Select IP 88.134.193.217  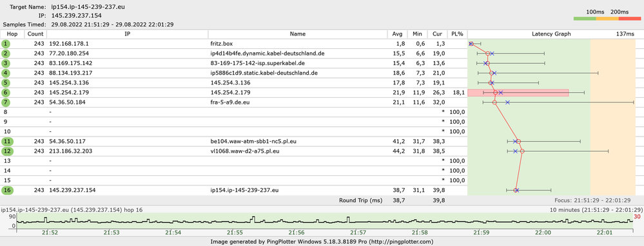coord(70,73)
